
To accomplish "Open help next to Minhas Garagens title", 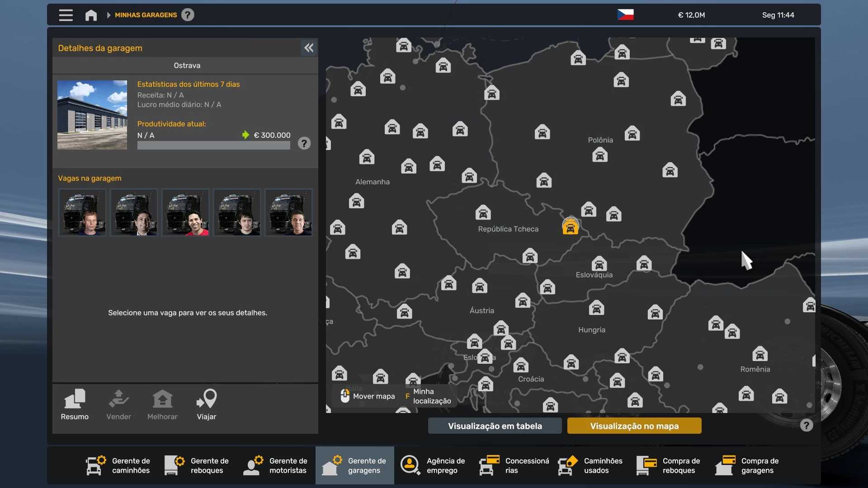I will pyautogui.click(x=188, y=15).
